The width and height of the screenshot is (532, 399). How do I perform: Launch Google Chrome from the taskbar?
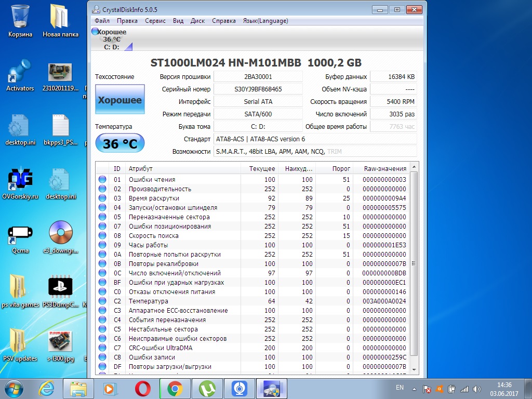click(175, 388)
